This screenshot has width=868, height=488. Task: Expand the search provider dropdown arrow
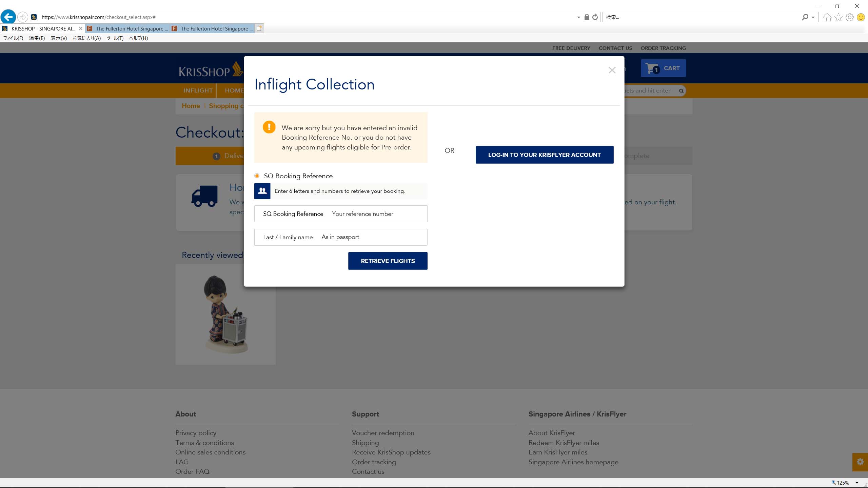[x=813, y=17]
